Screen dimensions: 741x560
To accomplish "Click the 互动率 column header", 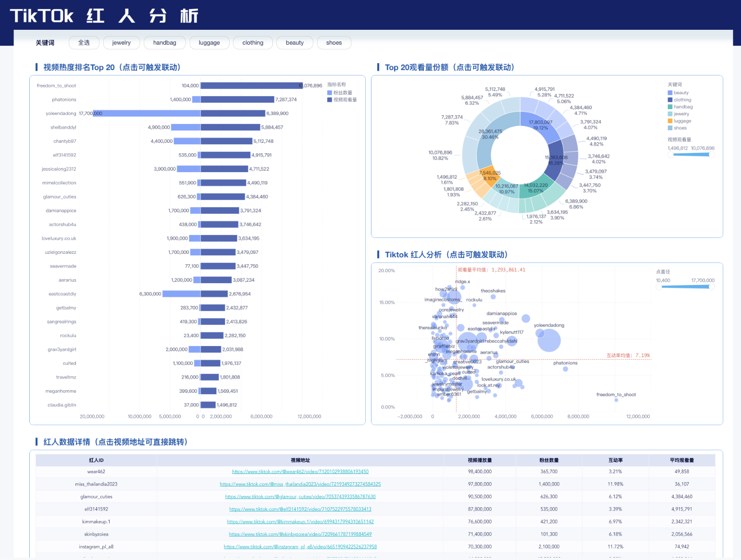I will click(615, 460).
